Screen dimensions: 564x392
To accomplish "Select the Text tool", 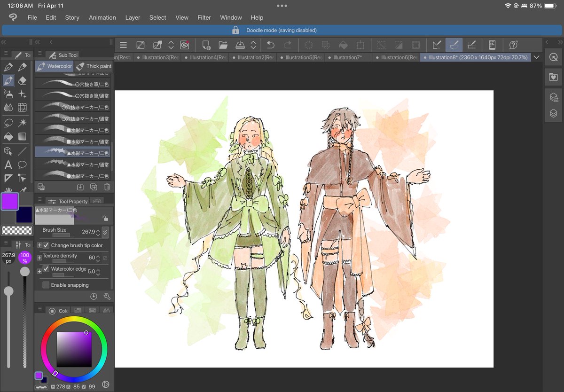I will [8, 165].
